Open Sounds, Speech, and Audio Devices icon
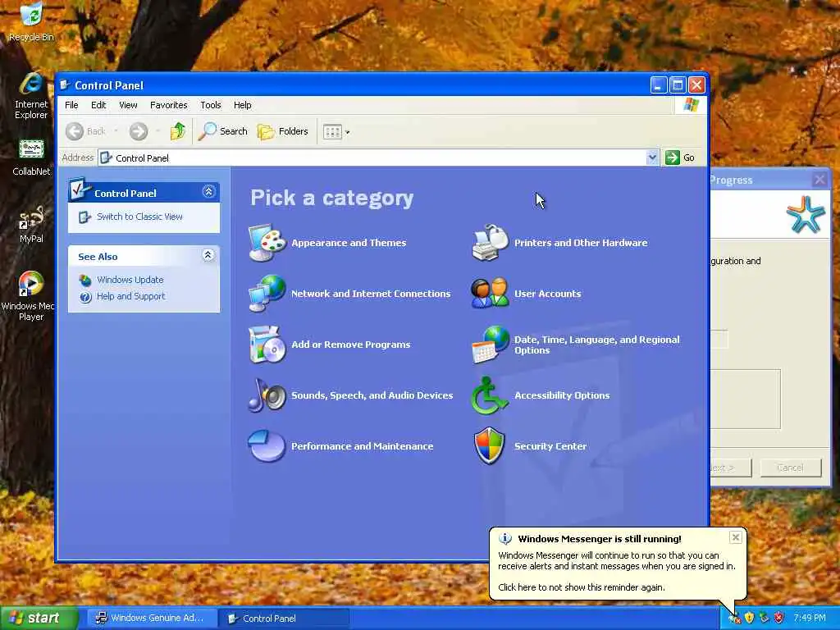Image resolution: width=840 pixels, height=630 pixels. pyautogui.click(x=267, y=395)
